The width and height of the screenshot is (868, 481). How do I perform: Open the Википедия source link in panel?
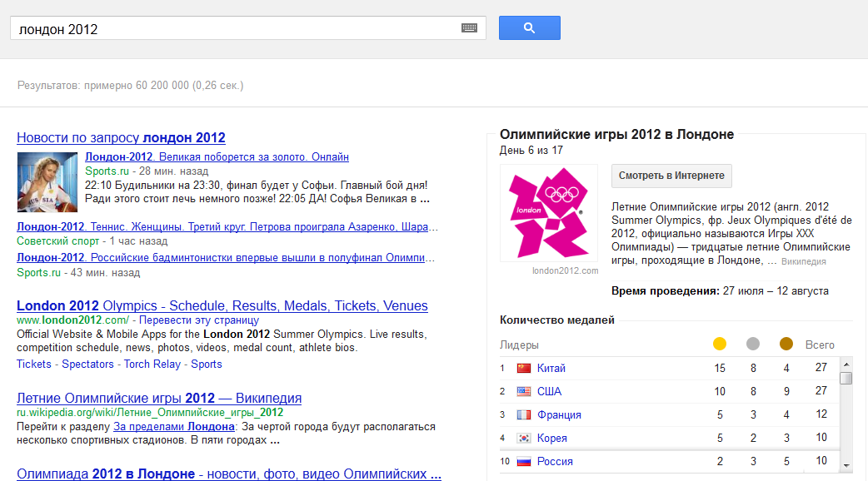click(803, 261)
